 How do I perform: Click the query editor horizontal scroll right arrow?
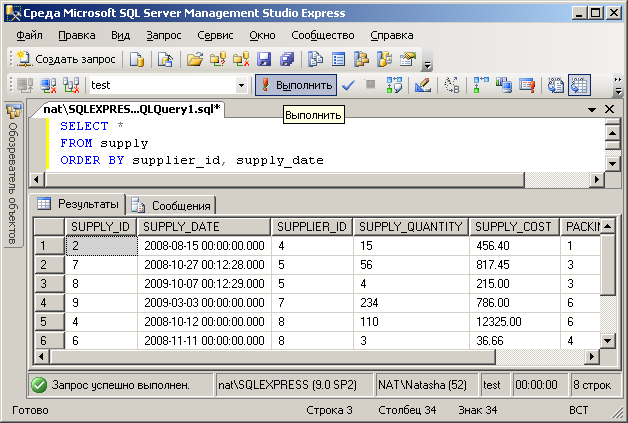point(597,179)
